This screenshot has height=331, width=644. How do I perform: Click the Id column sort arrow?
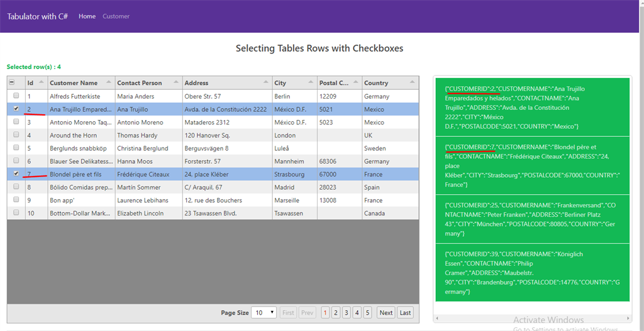coord(41,82)
